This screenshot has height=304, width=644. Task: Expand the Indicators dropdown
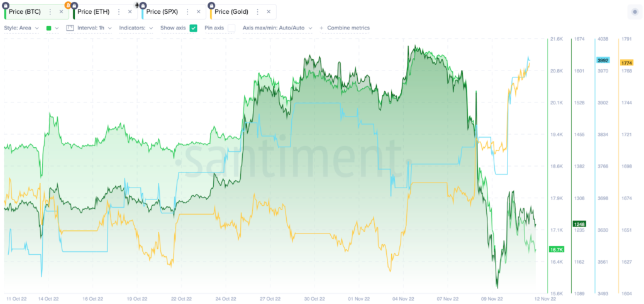(x=136, y=28)
